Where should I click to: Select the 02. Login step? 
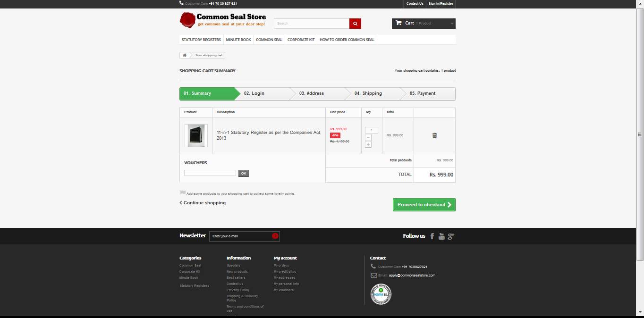[x=263, y=93]
